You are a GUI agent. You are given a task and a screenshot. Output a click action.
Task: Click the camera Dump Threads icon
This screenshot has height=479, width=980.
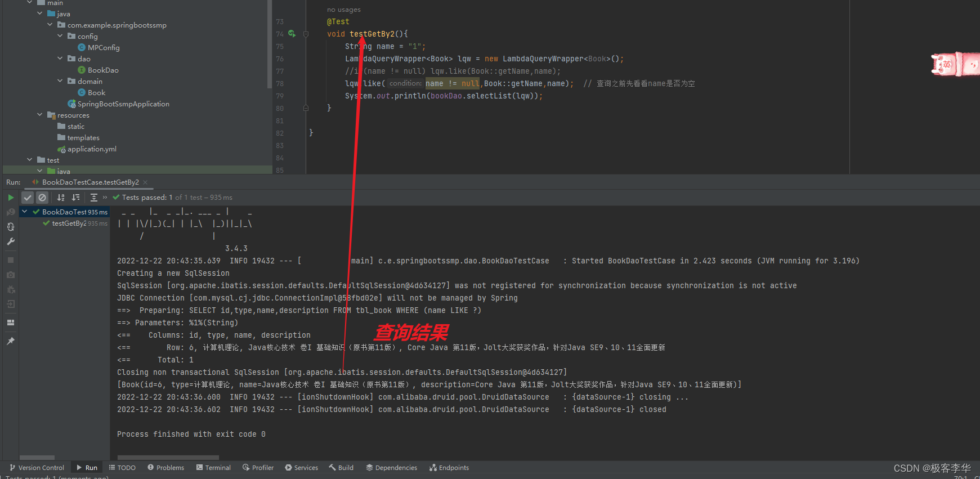click(x=11, y=275)
